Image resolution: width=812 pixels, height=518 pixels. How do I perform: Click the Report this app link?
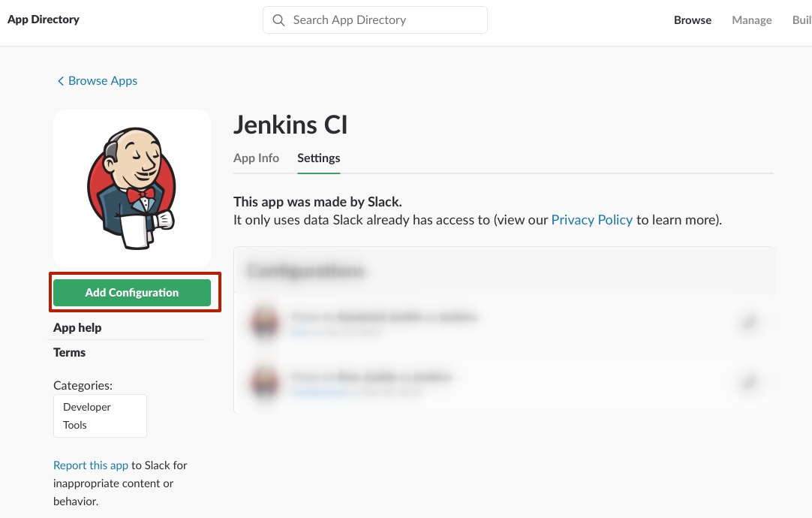point(91,465)
